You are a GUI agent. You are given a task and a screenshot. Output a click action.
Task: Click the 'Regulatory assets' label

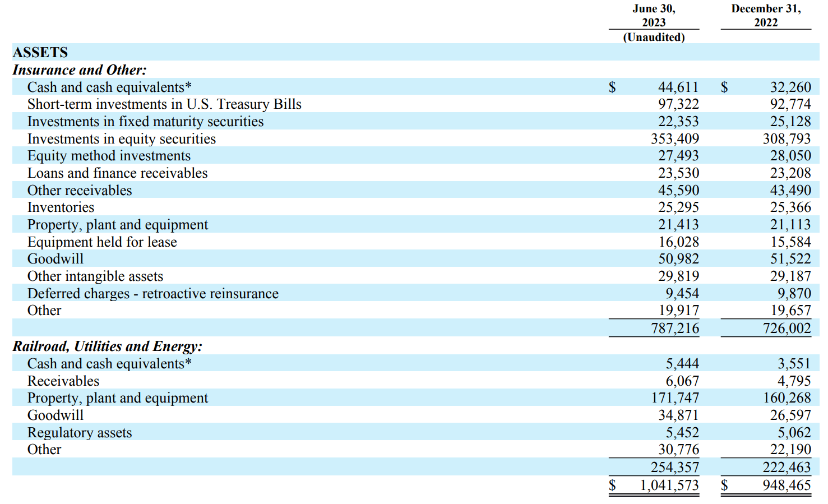click(x=80, y=433)
